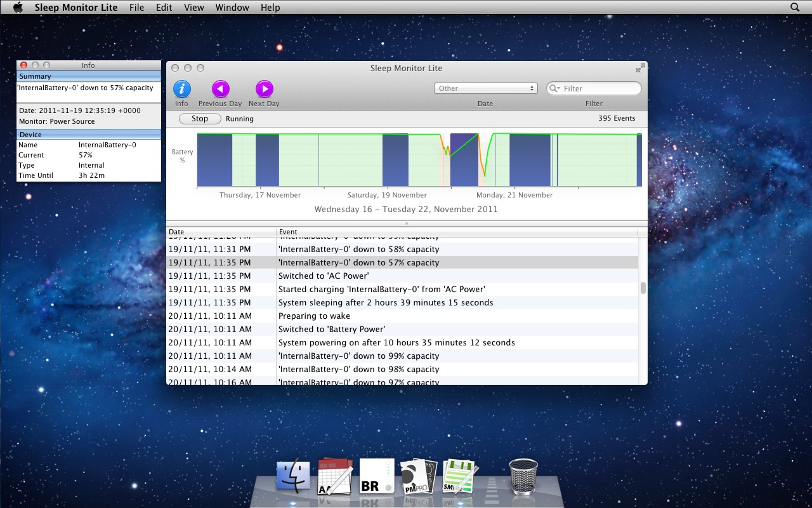Open the Help menu
The width and height of the screenshot is (812, 508).
pos(270,8)
